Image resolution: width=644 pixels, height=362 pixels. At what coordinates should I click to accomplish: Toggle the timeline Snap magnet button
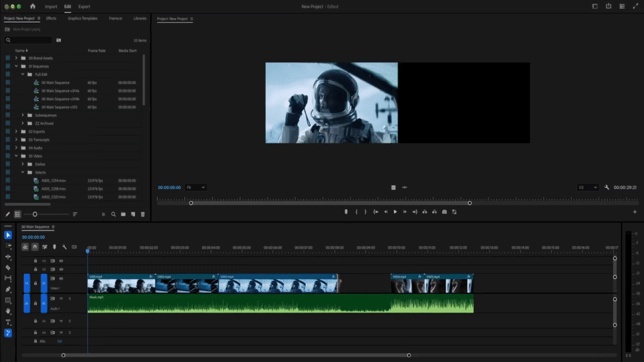35,247
